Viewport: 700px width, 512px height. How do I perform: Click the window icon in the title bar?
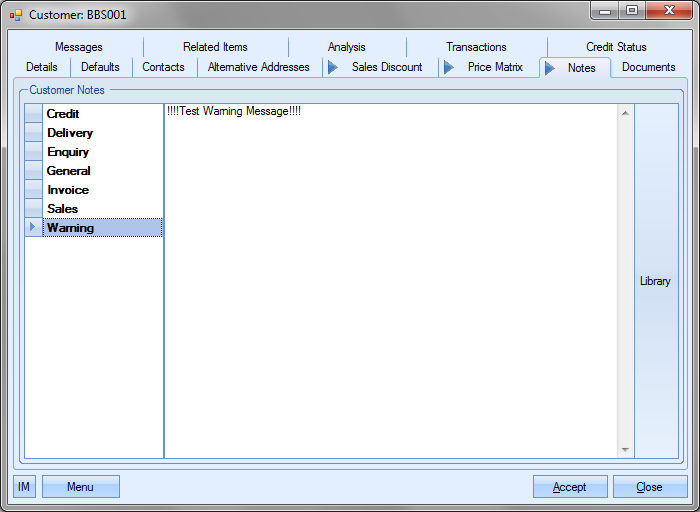[x=15, y=15]
